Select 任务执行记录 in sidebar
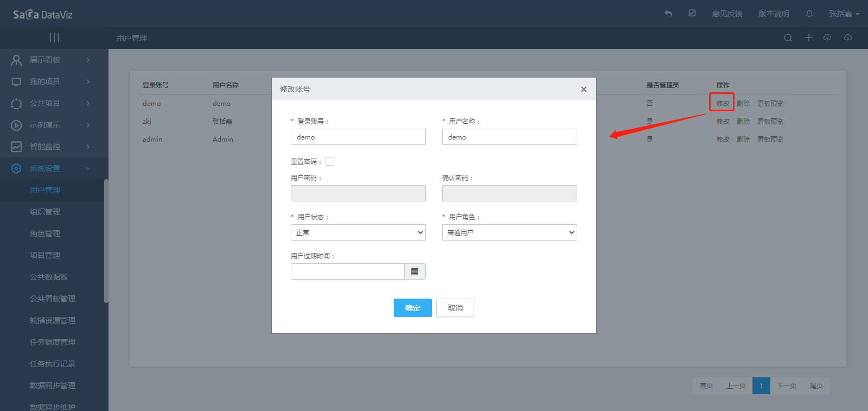Screen dimensions: 868x411 [x=53, y=364]
